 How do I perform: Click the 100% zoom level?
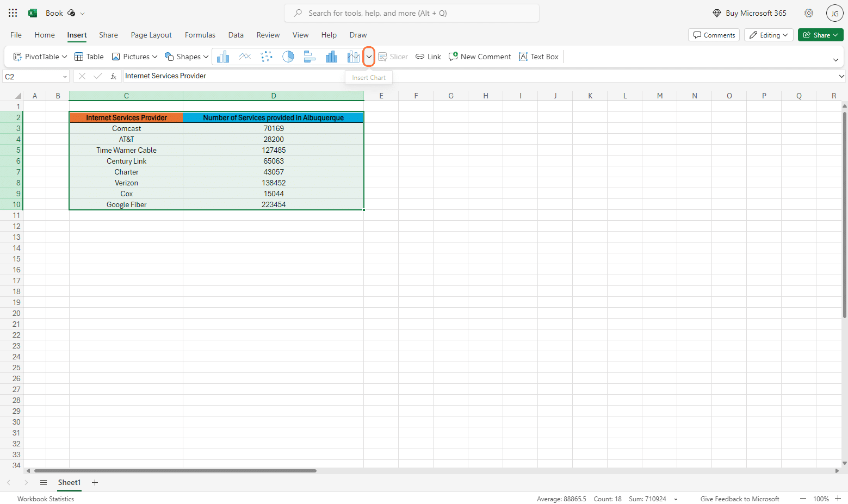click(x=821, y=499)
